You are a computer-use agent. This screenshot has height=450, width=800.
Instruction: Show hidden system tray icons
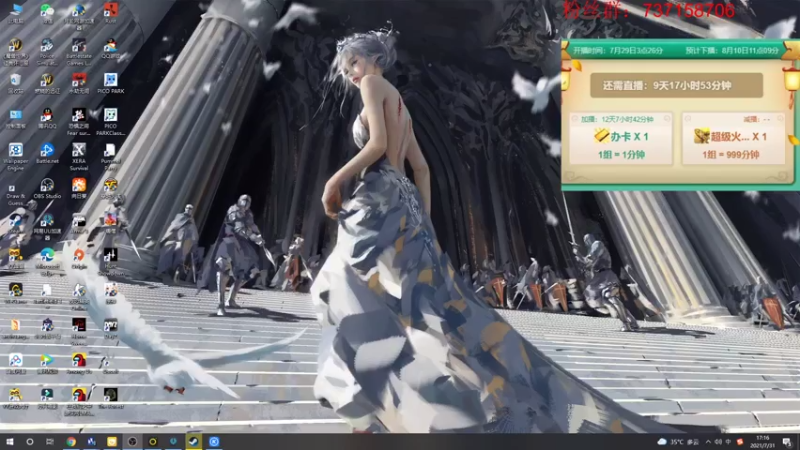click(x=708, y=442)
